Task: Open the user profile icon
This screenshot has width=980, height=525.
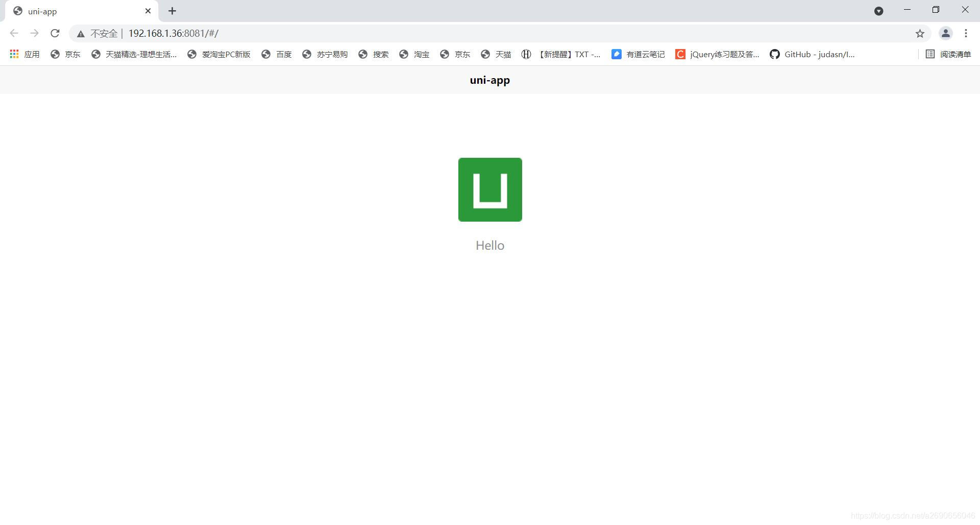Action: click(945, 33)
